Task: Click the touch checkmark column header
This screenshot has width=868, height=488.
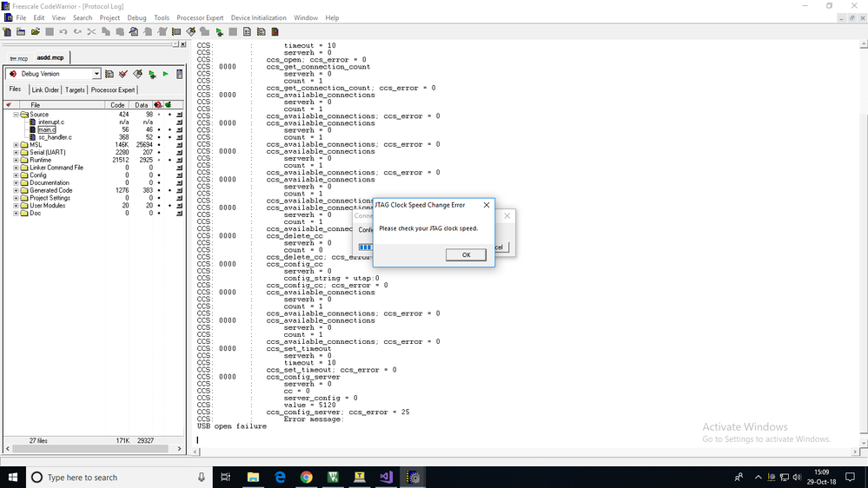Action: click(9, 104)
